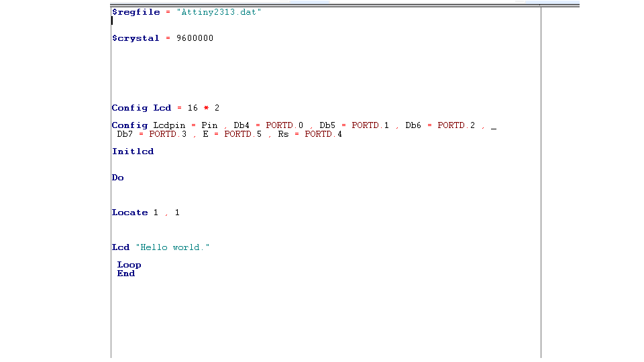Click the Db7 pin name
The height and width of the screenshot is (362, 644).
pos(125,134)
